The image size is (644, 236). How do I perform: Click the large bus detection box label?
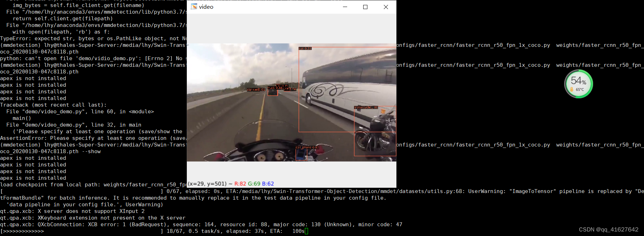305,49
